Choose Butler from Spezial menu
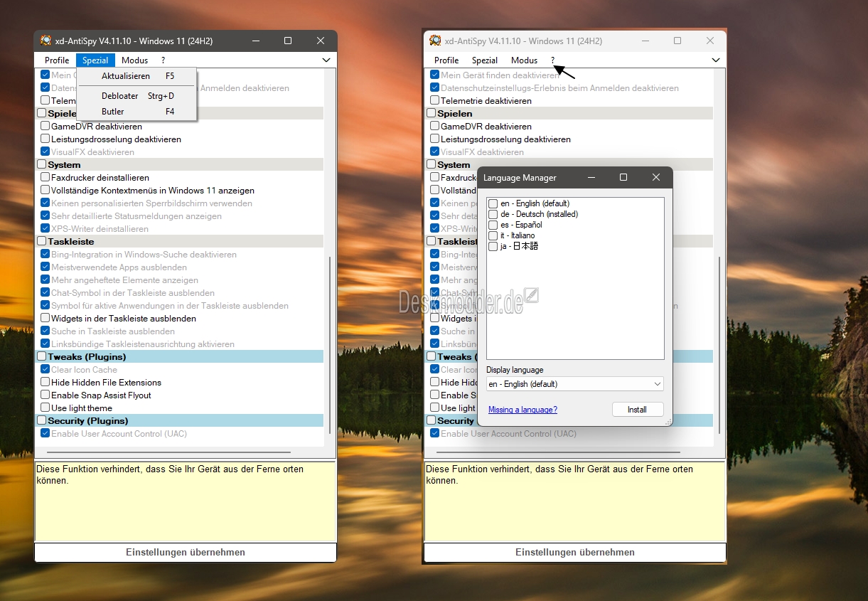 pos(136,112)
